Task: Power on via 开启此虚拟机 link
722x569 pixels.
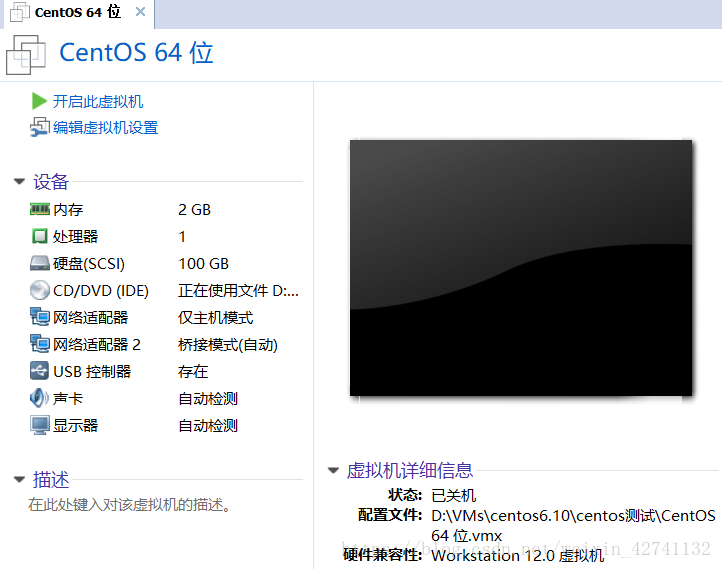Action: [x=98, y=101]
